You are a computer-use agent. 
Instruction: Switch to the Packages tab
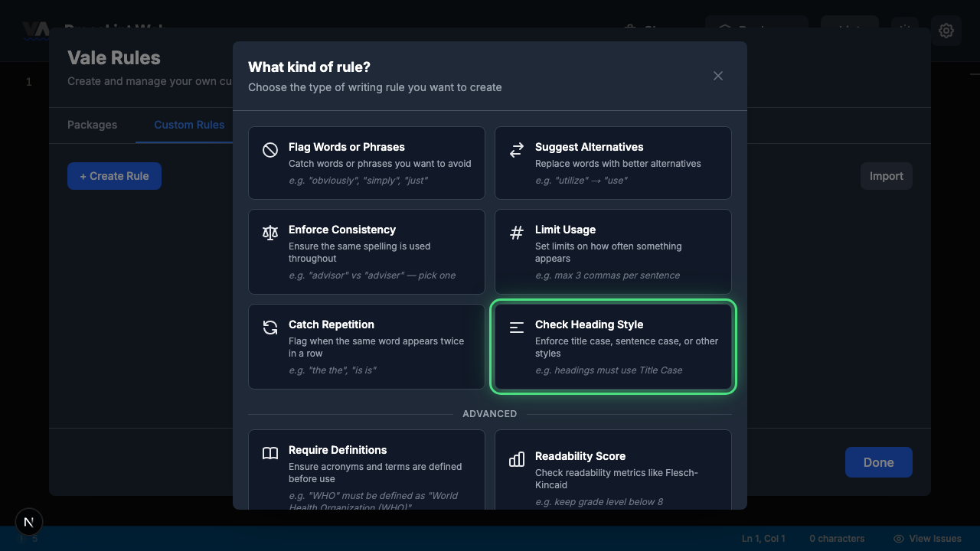(92, 125)
